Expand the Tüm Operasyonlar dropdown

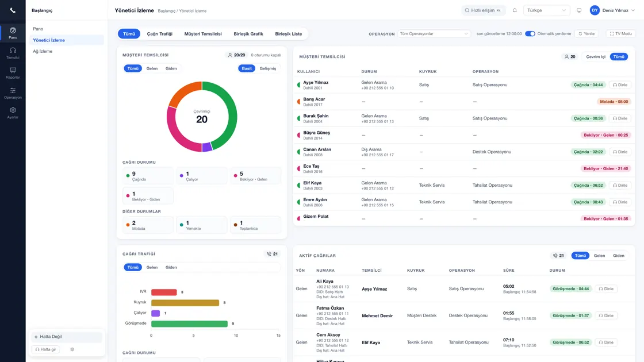[434, 34]
